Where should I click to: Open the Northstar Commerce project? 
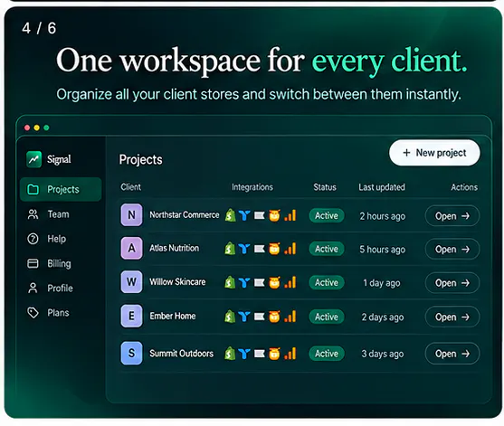(x=452, y=216)
